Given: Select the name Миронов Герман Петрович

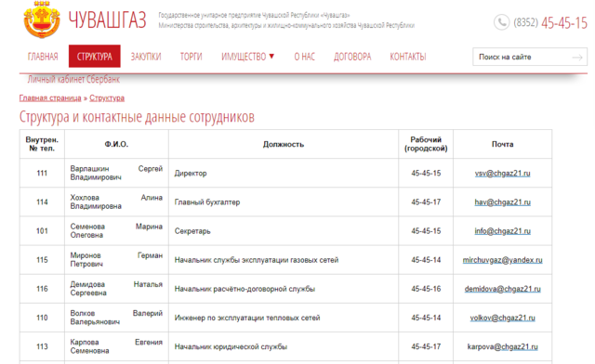Looking at the screenshot, I should [x=116, y=260].
